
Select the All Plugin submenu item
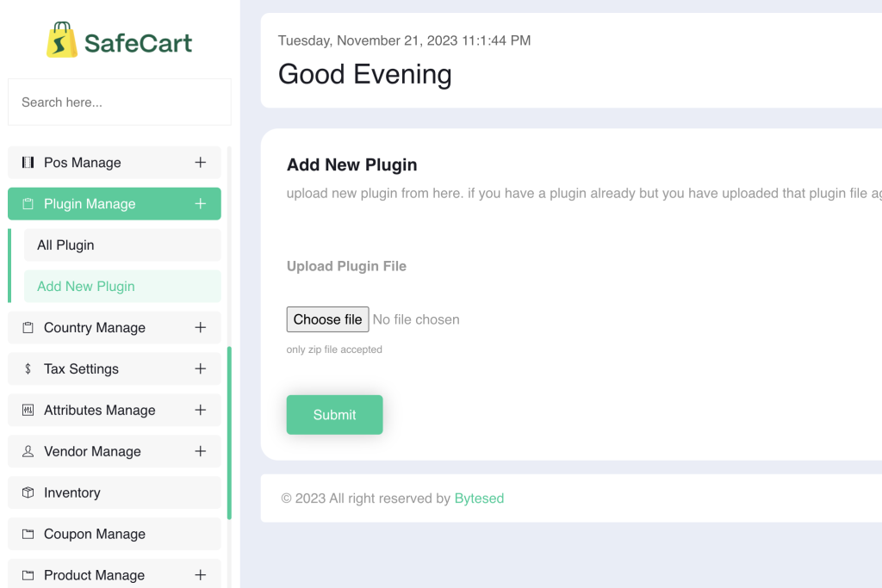click(122, 245)
